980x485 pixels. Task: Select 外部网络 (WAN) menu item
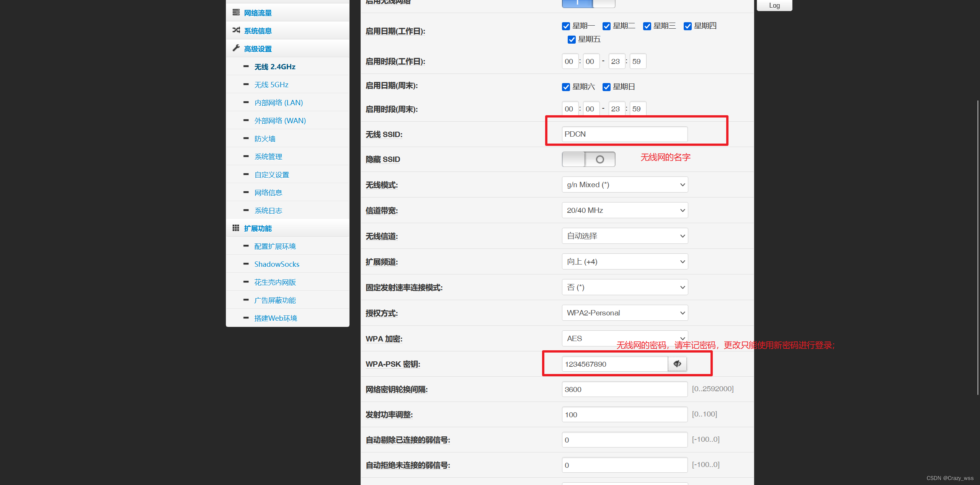click(280, 121)
